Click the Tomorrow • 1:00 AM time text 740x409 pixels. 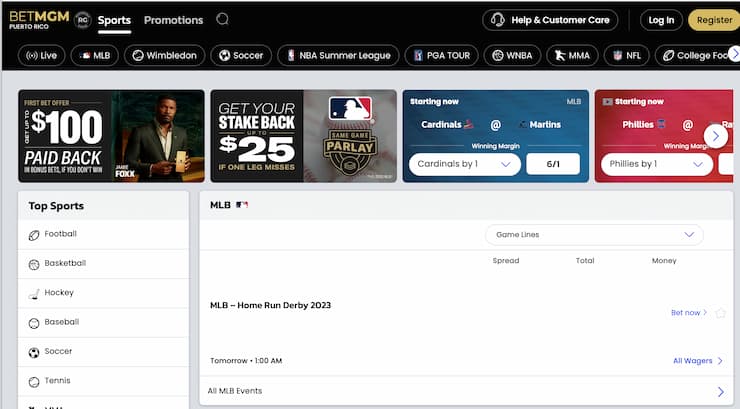[246, 361]
